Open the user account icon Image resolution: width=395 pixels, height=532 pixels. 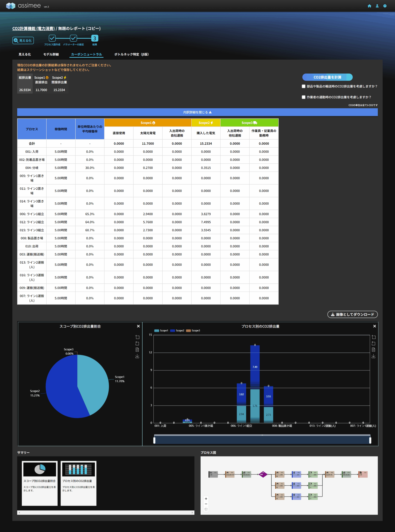coord(377,6)
